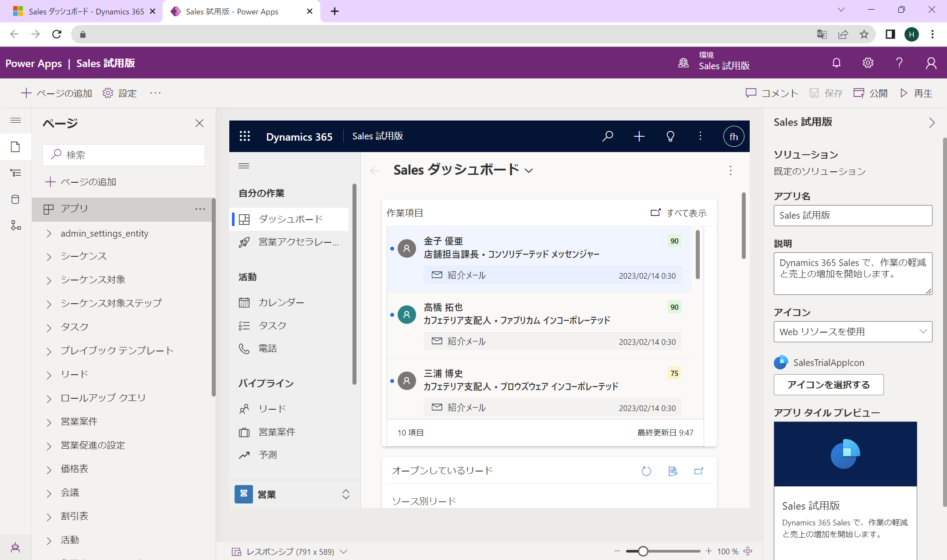This screenshot has height=560, width=947.
Task: Click すべて表示 in 作業項目
Action: coord(679,213)
